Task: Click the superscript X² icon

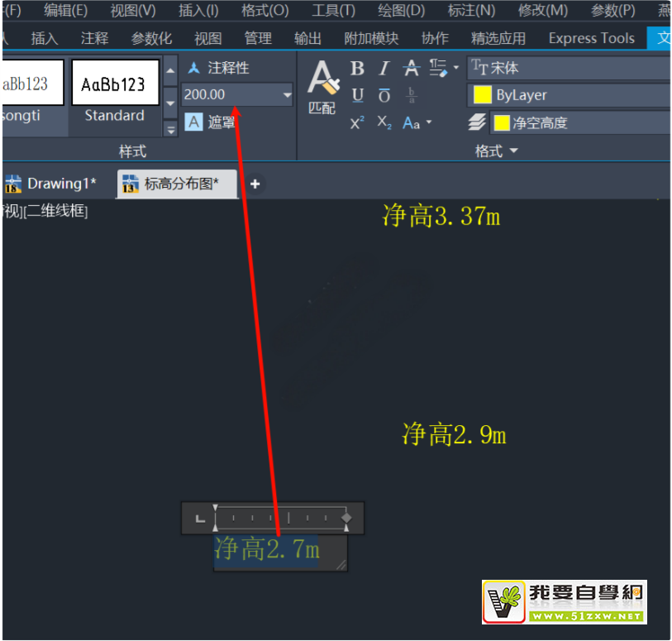Action: coord(357,123)
